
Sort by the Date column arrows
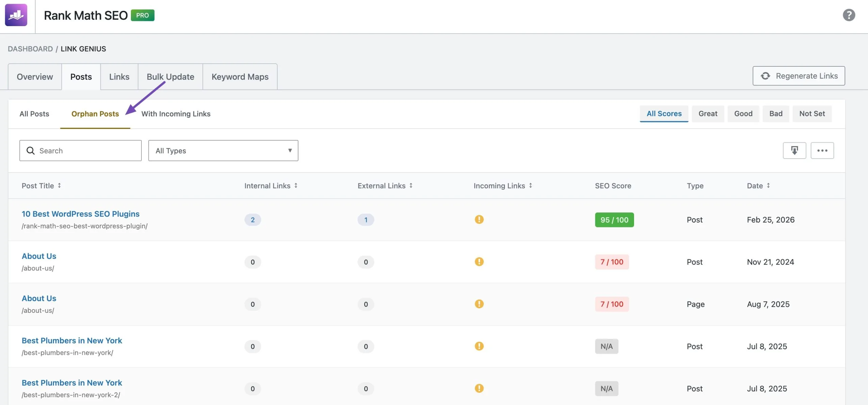768,185
